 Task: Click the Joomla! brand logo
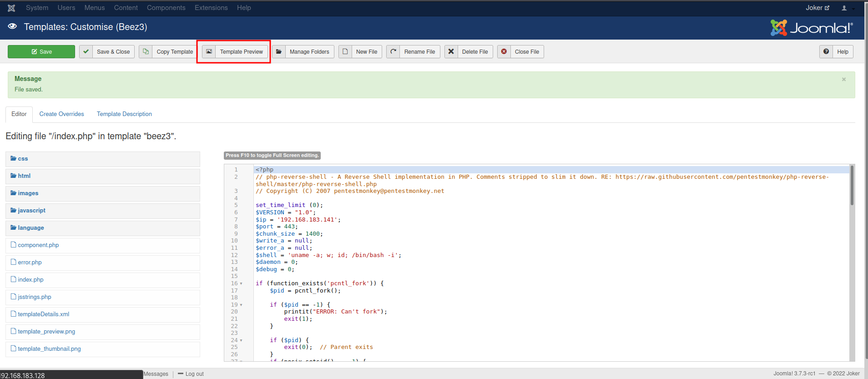point(812,28)
